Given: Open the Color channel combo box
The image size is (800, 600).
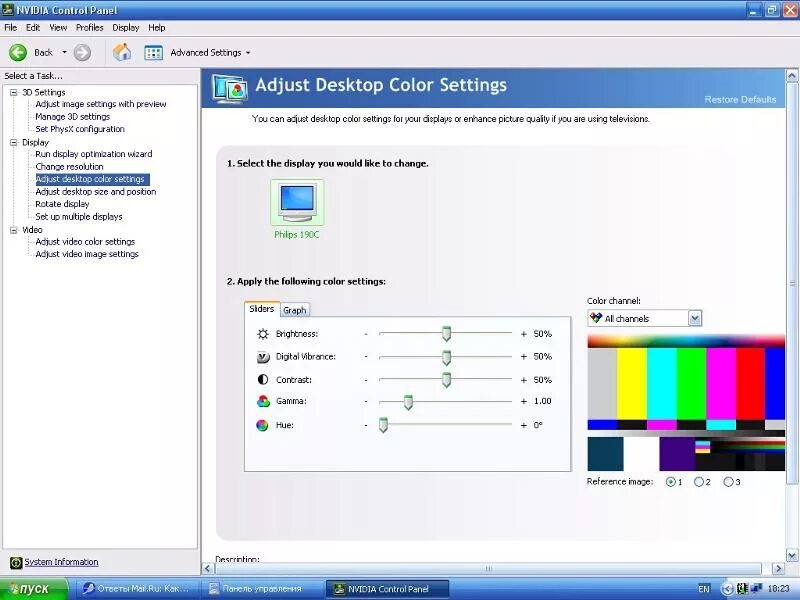Looking at the screenshot, I should [x=645, y=318].
